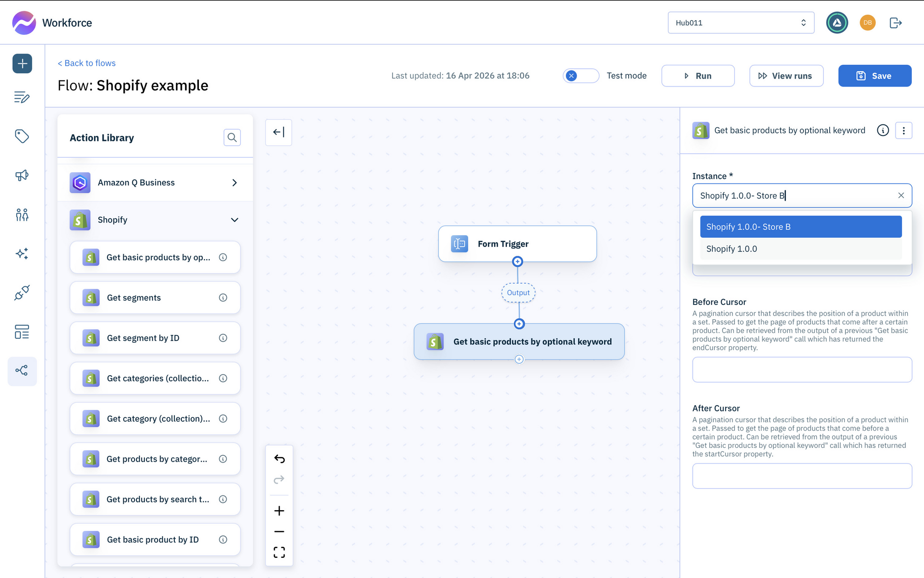Click inside the Before Cursor input field
Viewport: 924px width, 578px height.
tap(801, 369)
